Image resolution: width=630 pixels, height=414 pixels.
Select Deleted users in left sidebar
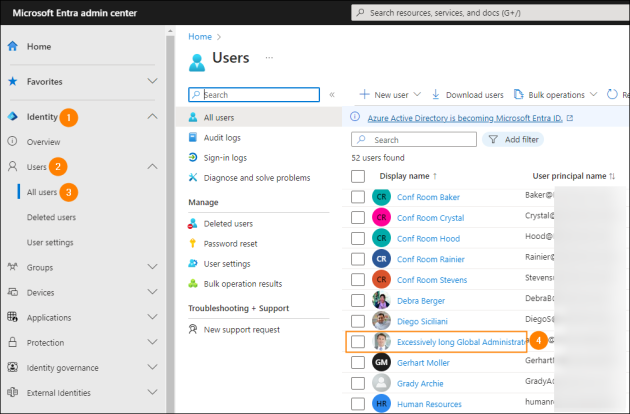point(51,217)
